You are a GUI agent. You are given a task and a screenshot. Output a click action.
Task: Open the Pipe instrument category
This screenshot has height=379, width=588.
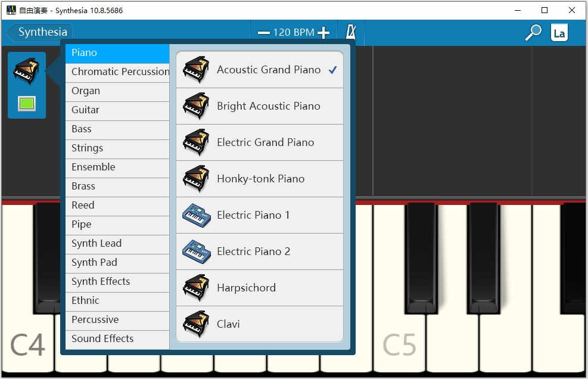pyautogui.click(x=117, y=225)
